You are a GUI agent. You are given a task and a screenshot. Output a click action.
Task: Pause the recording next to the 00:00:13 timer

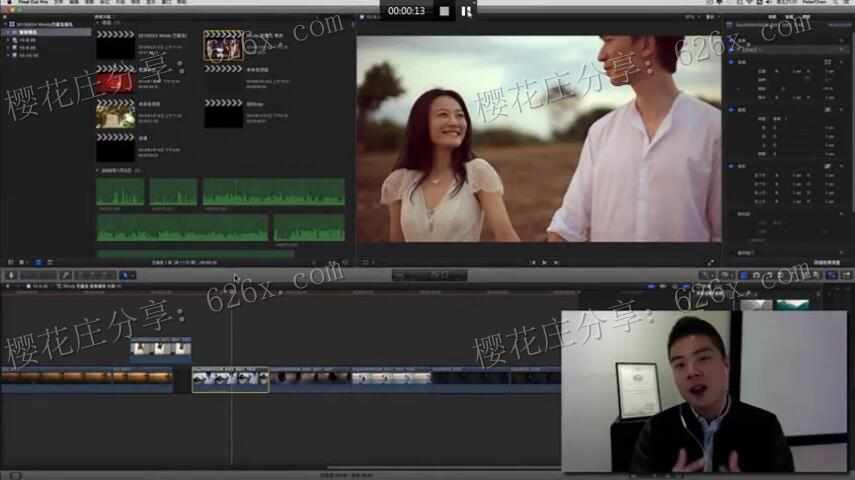tap(466, 11)
